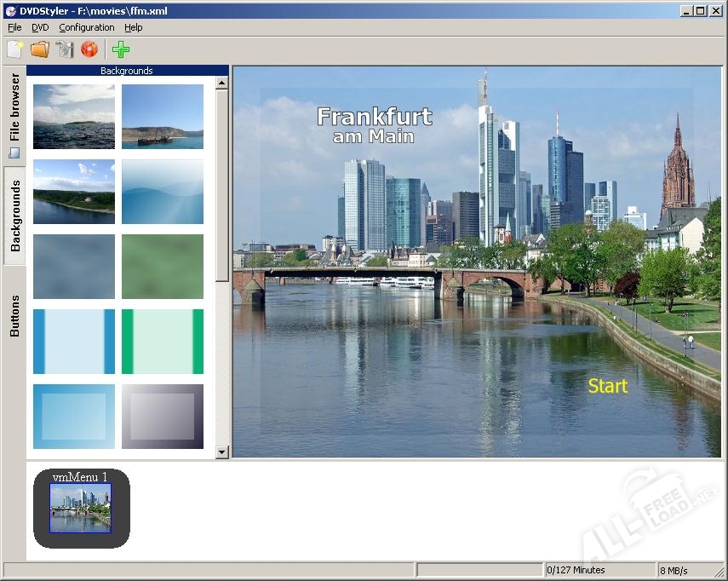
Task: Add a file with the green plus icon
Action: [x=121, y=49]
